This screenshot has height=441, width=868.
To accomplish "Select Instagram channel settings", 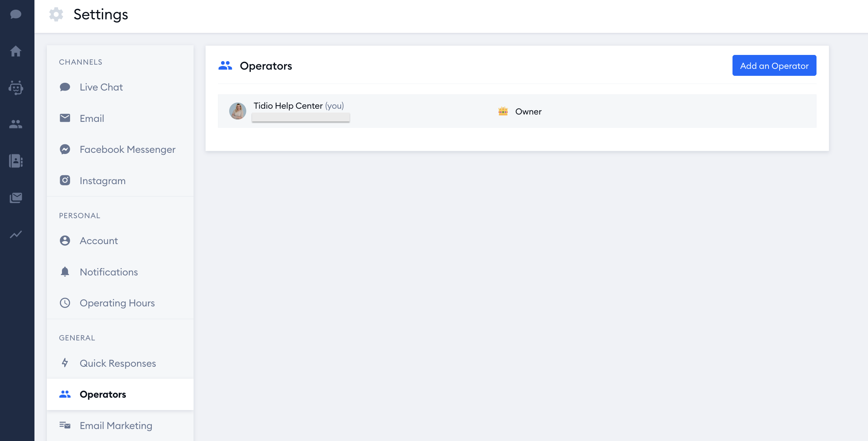I will [x=120, y=180].
